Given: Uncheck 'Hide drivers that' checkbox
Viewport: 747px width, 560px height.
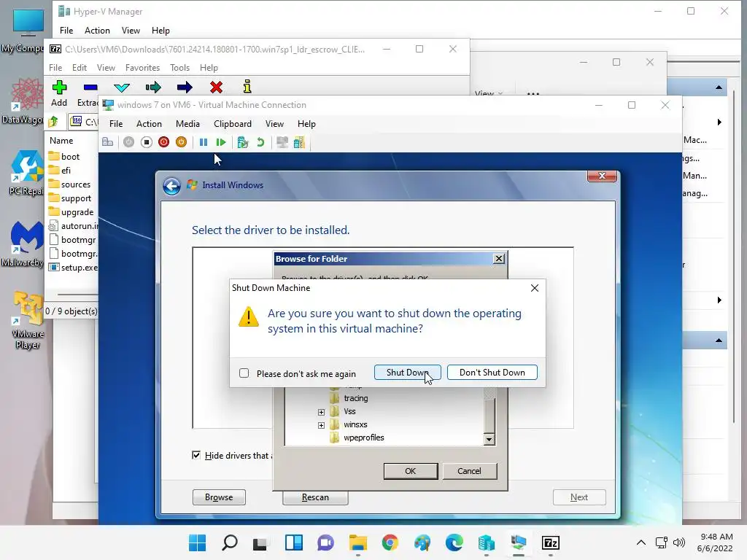Looking at the screenshot, I should 196,455.
